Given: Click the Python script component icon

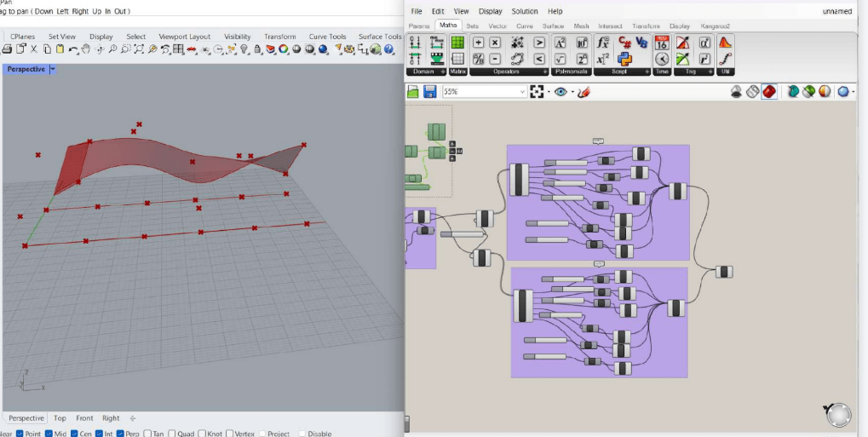Looking at the screenshot, I should tap(624, 59).
